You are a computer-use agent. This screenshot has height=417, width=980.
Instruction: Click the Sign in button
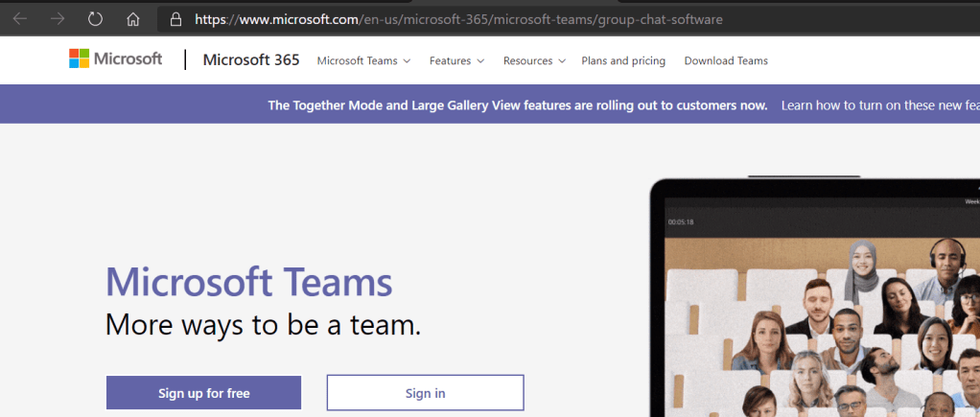[425, 393]
